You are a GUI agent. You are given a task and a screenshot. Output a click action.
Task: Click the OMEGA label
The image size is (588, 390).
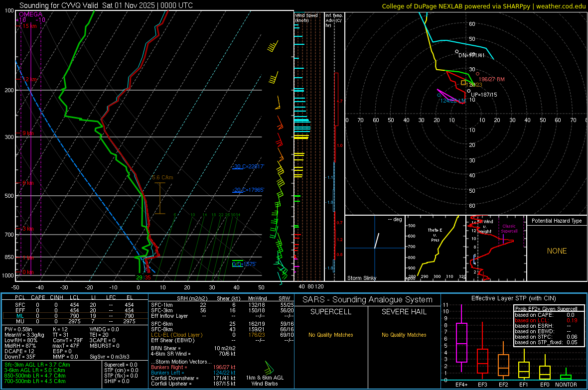click(31, 14)
